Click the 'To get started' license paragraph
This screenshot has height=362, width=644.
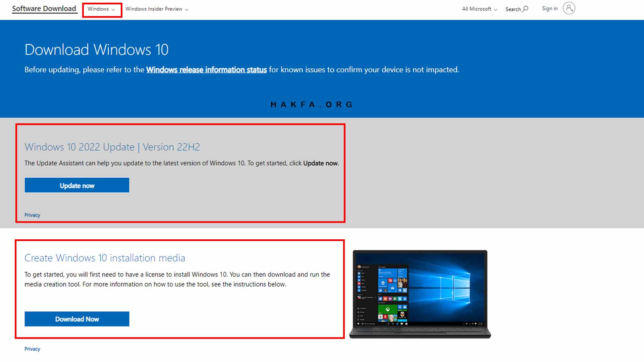(x=177, y=279)
